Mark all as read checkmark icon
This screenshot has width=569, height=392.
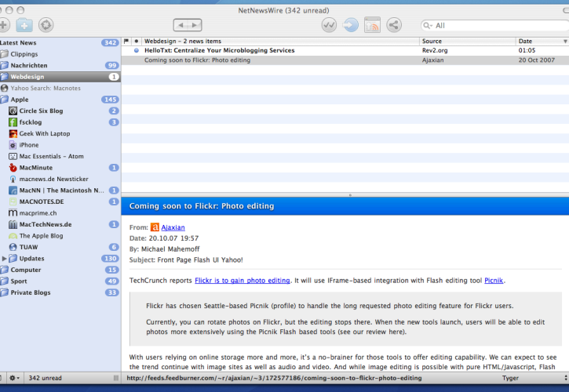click(x=329, y=25)
